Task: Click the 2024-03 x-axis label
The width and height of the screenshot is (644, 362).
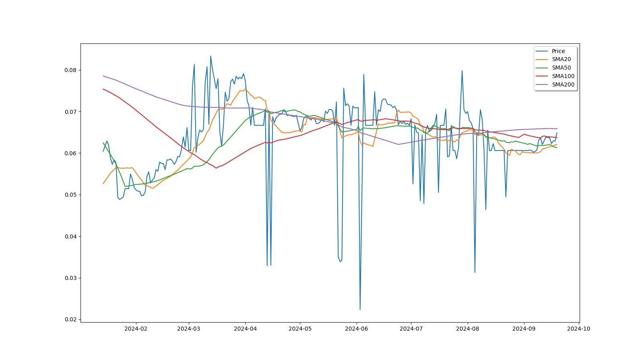Action: [188, 329]
